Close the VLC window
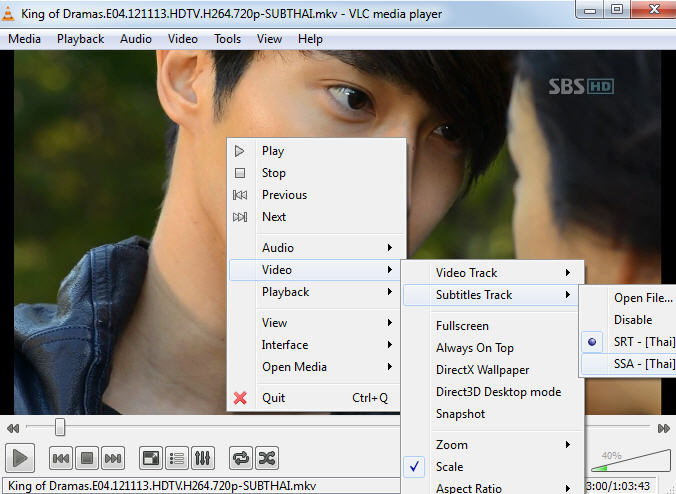676x494 pixels. point(654,9)
